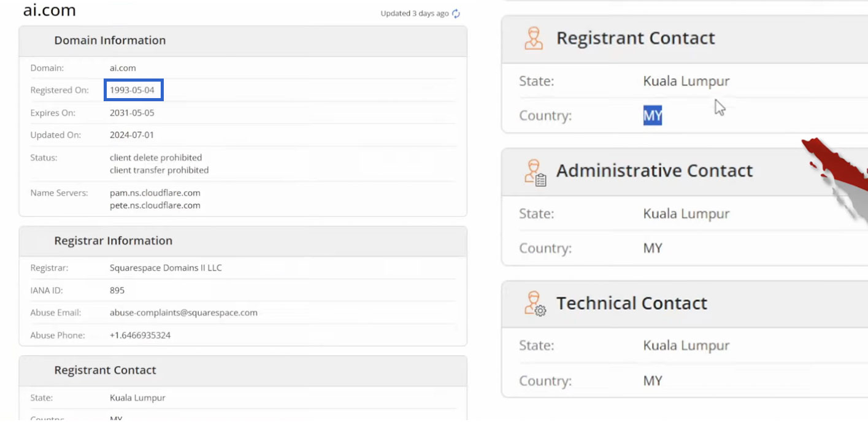
Task: Click the highlighted MY country code under Registrant Contact
Action: pyautogui.click(x=652, y=115)
